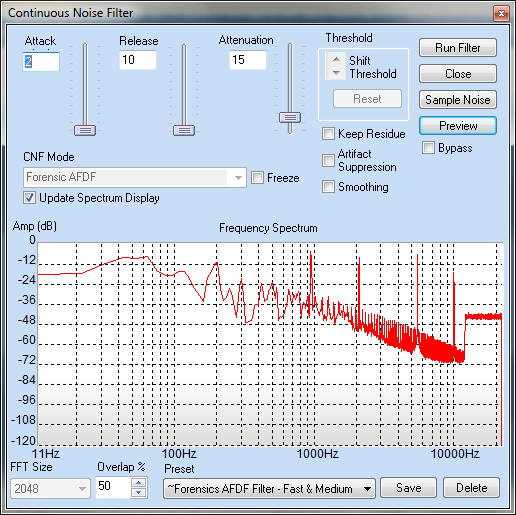Click the -60 amplitude label
This screenshot has width=516, height=515.
(x=27, y=340)
